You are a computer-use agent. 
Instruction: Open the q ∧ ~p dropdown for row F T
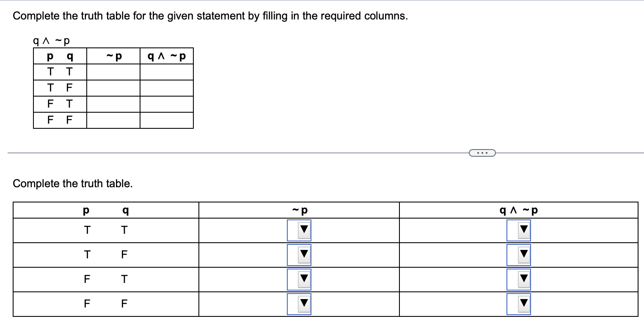coord(519,279)
